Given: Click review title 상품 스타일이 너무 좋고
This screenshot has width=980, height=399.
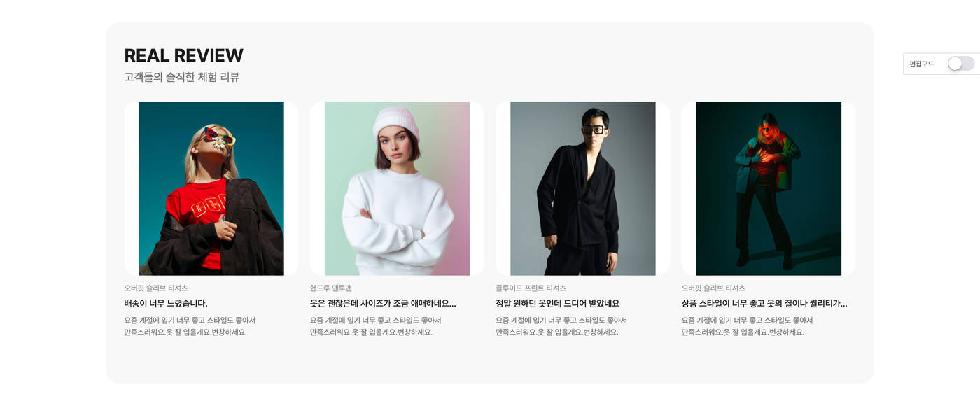Looking at the screenshot, I should click(x=764, y=304).
